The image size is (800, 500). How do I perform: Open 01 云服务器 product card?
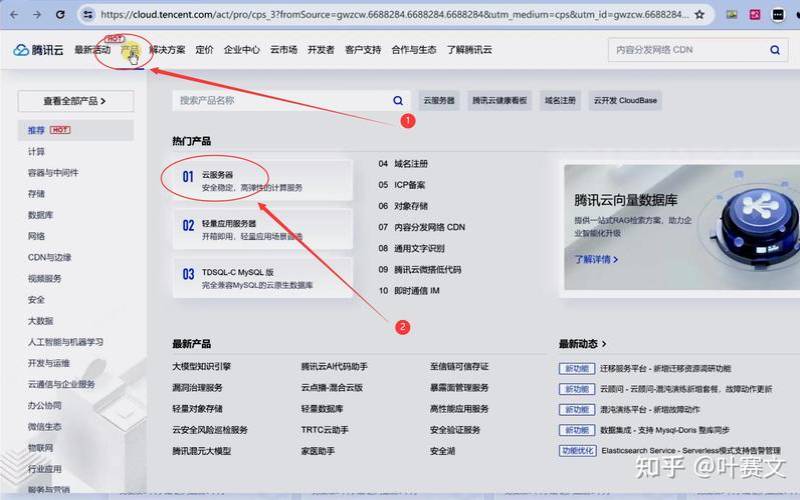pyautogui.click(x=263, y=180)
